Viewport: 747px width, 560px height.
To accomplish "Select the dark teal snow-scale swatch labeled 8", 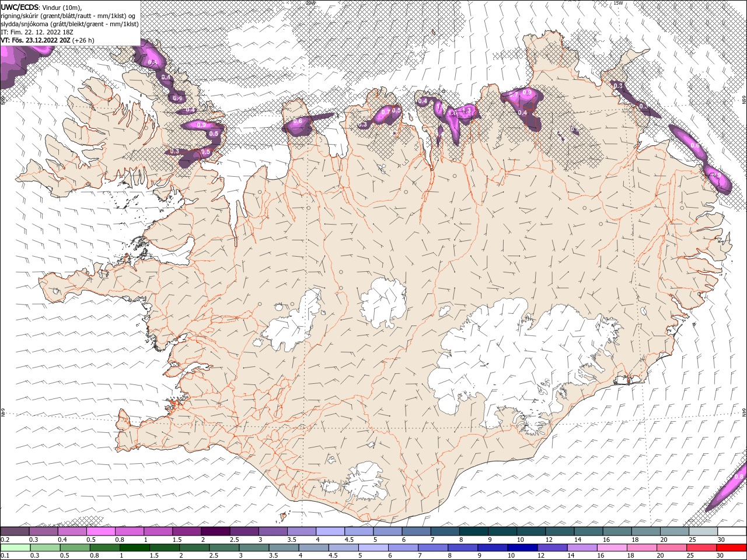I will (x=473, y=531).
